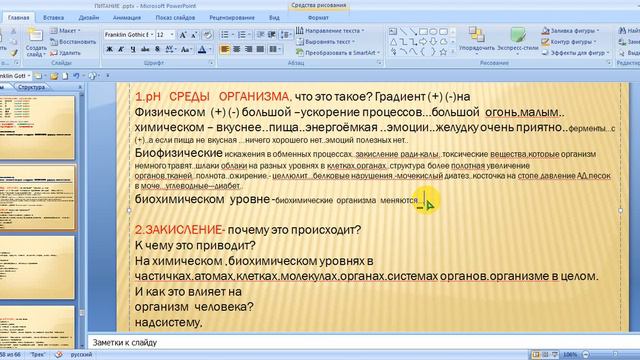Open the change case Aa dropdown
Screen dimensions: 640x360
tap(186, 49)
